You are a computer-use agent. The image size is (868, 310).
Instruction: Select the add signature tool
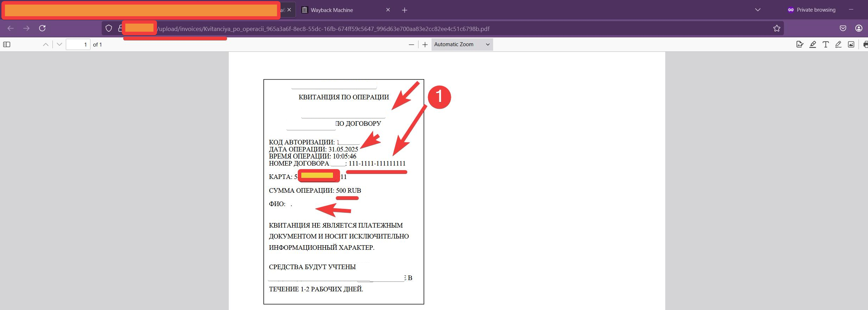800,44
